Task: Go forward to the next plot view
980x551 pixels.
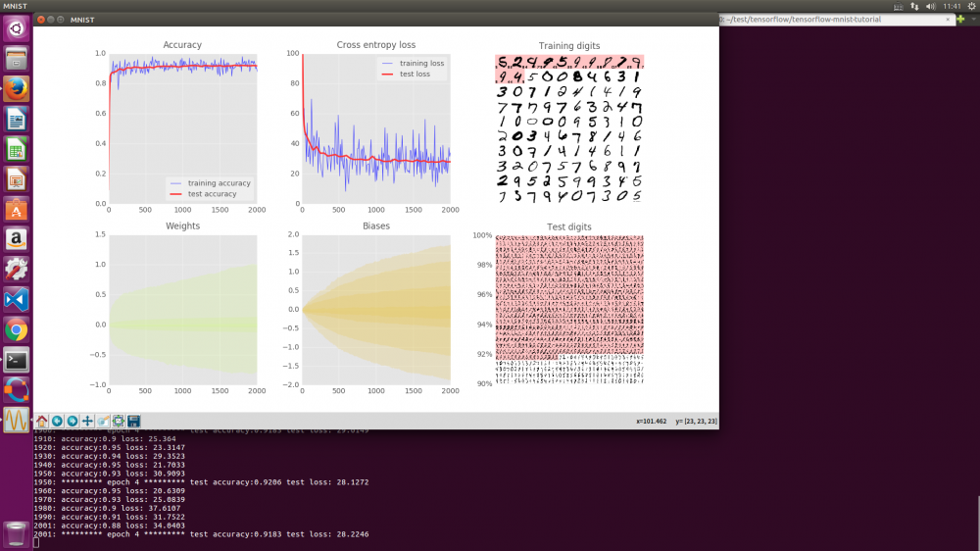Action: [73, 421]
